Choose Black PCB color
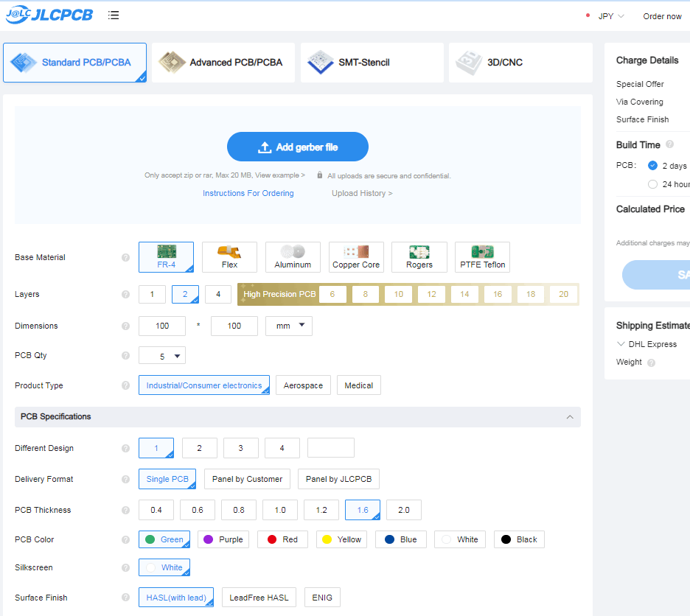The image size is (690, 616). [519, 539]
